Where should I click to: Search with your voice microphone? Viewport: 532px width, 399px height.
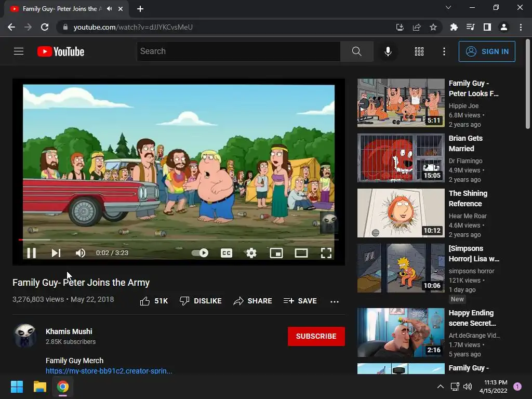pyautogui.click(x=388, y=51)
